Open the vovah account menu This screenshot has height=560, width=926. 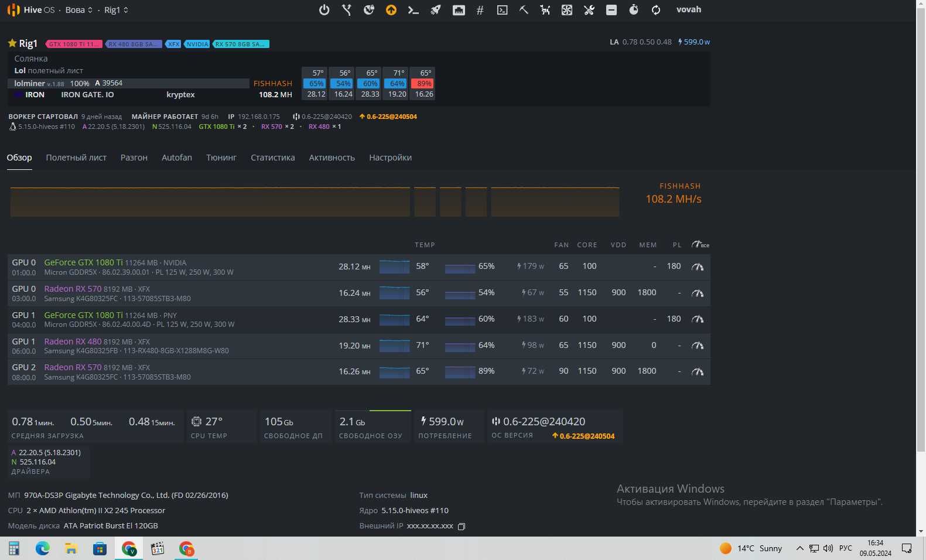point(689,9)
